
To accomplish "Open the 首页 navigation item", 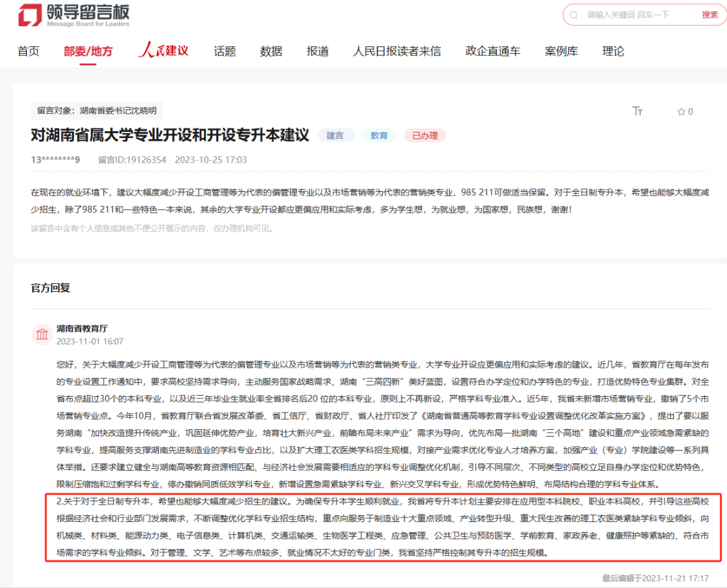I will pos(28,50).
